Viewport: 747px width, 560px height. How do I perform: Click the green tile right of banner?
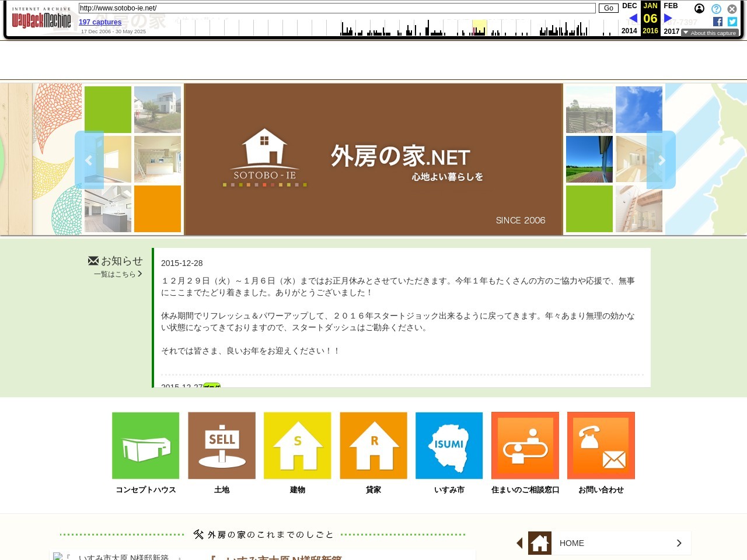589,209
